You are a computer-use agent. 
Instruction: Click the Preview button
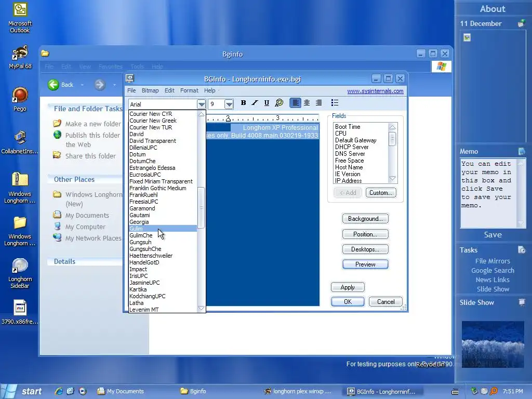click(x=365, y=264)
